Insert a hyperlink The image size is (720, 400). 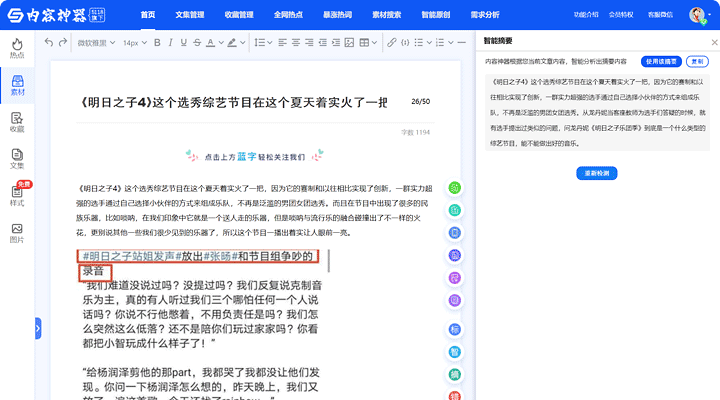point(392,43)
